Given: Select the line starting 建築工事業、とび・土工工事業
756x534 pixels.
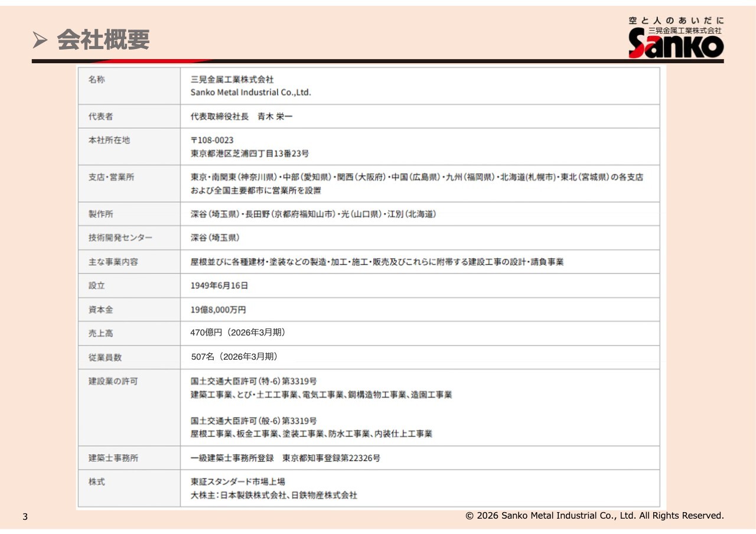Looking at the screenshot, I should point(321,395).
